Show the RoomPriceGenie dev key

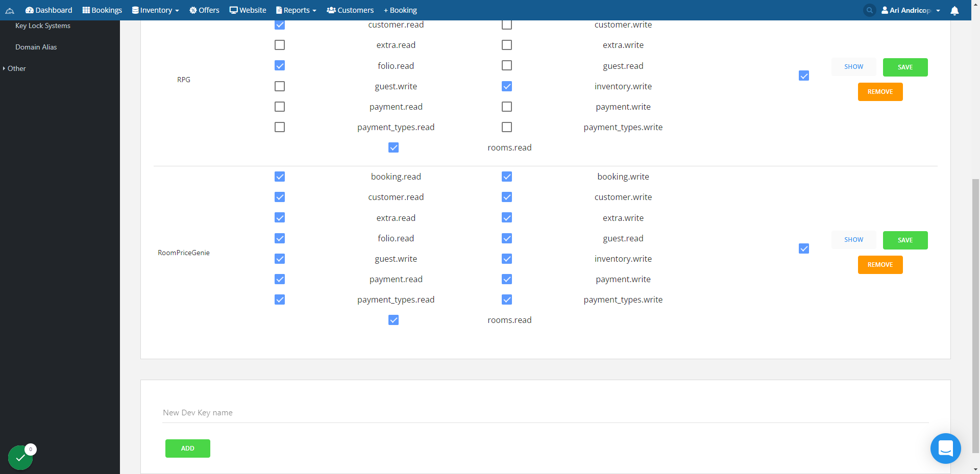pos(854,240)
